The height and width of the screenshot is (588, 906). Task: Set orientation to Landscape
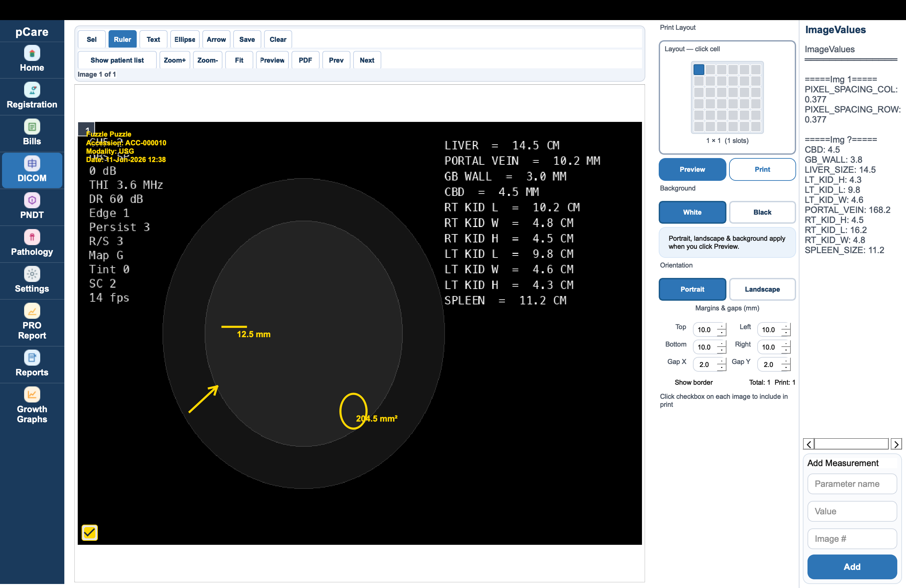(762, 289)
